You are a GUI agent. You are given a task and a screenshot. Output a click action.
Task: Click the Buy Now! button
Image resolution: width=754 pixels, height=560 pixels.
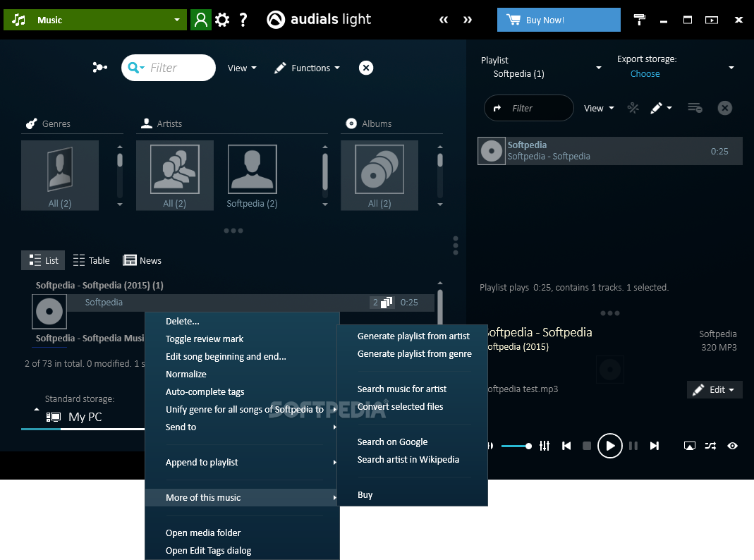coord(559,20)
